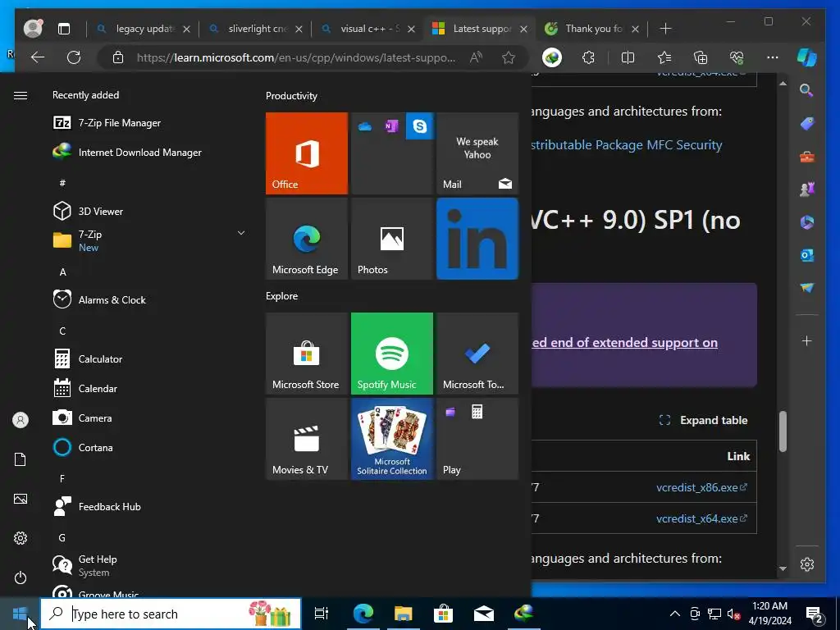
Task: Show hidden system tray icons
Action: (x=675, y=614)
